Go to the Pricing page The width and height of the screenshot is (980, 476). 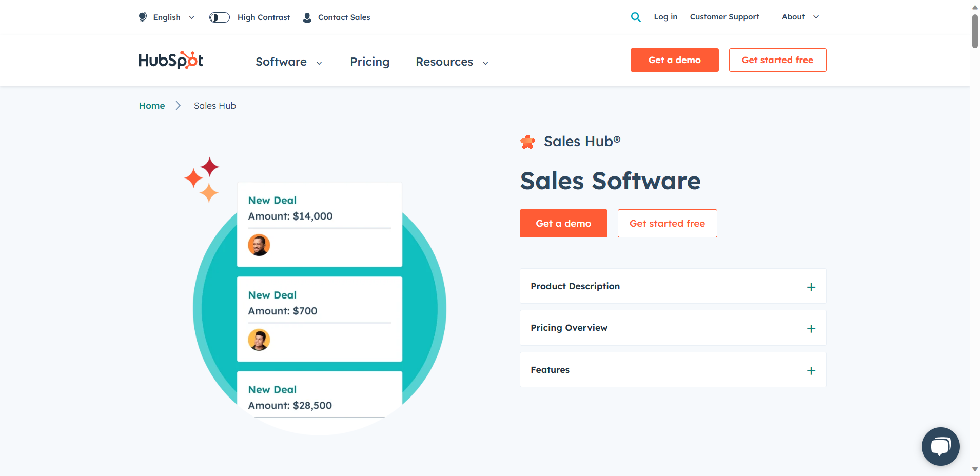369,62
